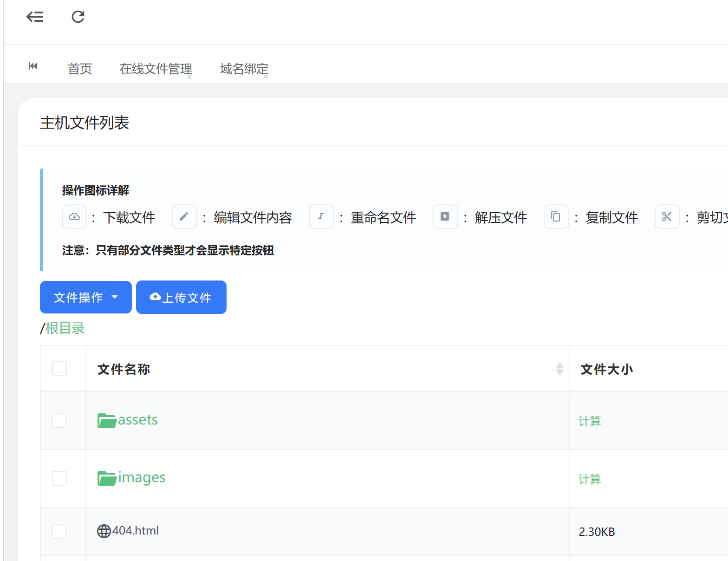
Task: Click 计算 to calculate images folder size
Action: point(590,479)
